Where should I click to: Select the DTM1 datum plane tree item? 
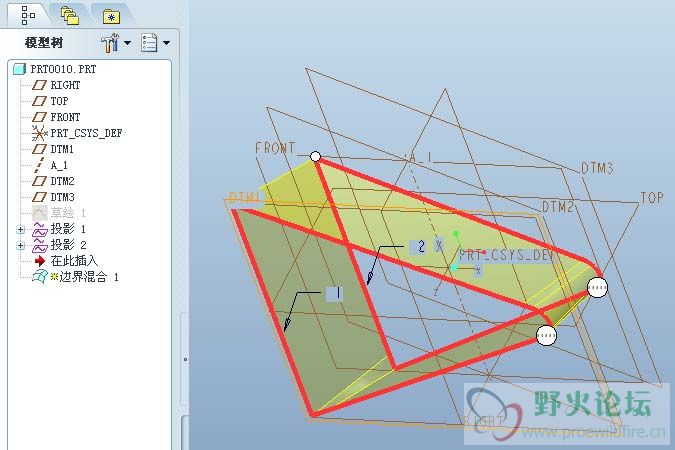coord(62,149)
